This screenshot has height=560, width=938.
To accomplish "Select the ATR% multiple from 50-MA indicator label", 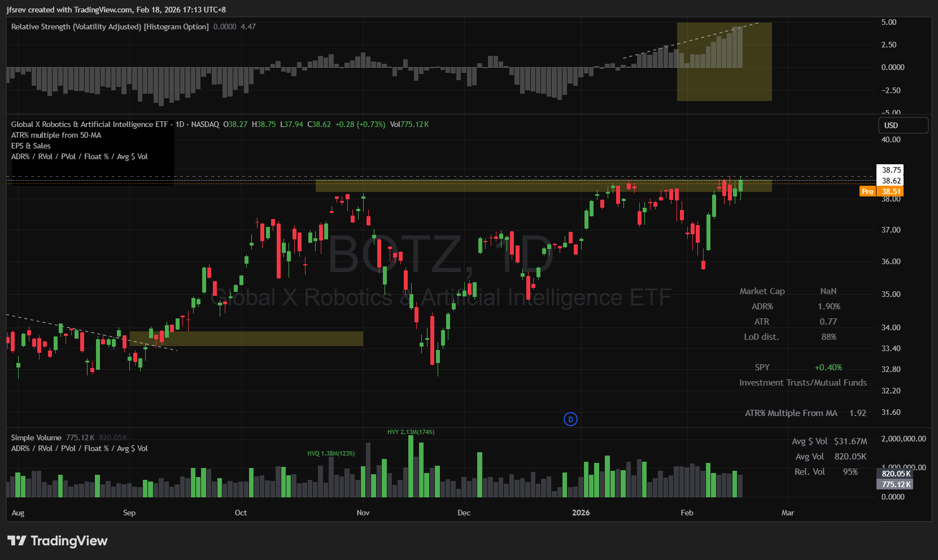I will pos(56,135).
